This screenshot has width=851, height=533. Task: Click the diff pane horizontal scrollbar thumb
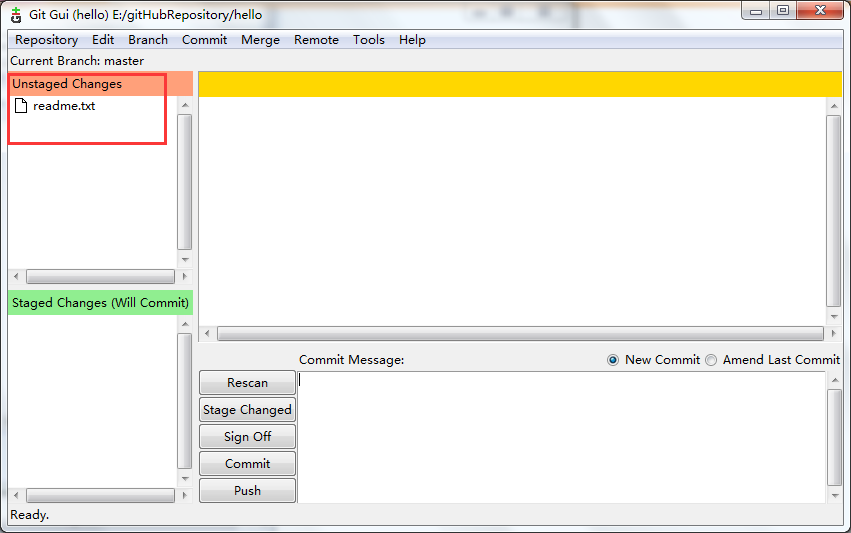click(x=520, y=333)
